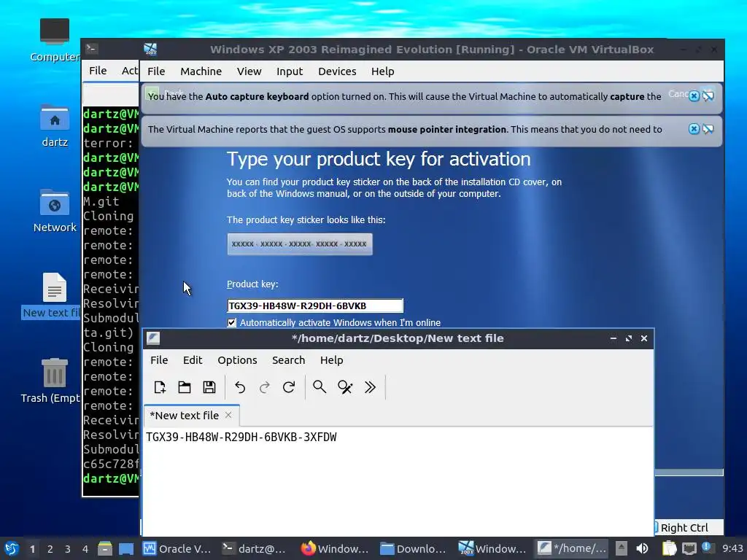
Task: Open the text editor's Help menu
Action: pyautogui.click(x=332, y=360)
